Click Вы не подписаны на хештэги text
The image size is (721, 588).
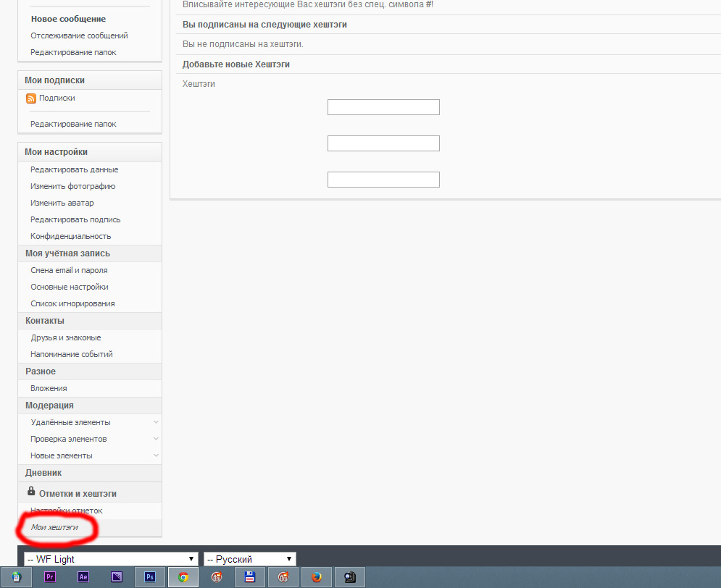coord(243,44)
